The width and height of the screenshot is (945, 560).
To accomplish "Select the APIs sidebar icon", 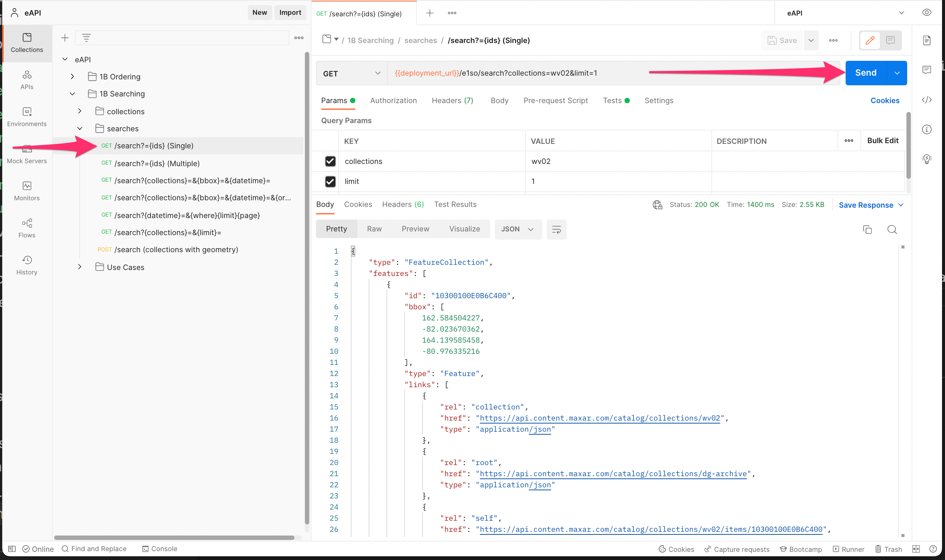I will coord(26,80).
